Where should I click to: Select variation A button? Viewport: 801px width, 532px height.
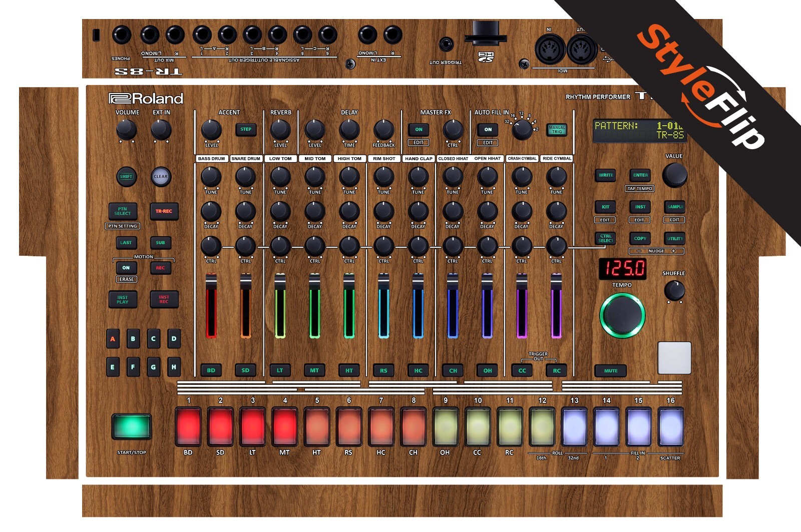tap(113, 339)
